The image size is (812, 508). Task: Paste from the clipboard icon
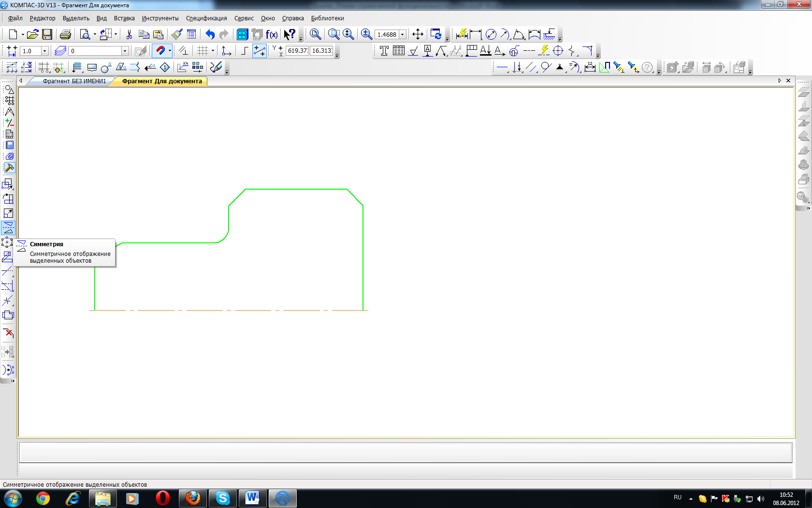pyautogui.click(x=158, y=34)
